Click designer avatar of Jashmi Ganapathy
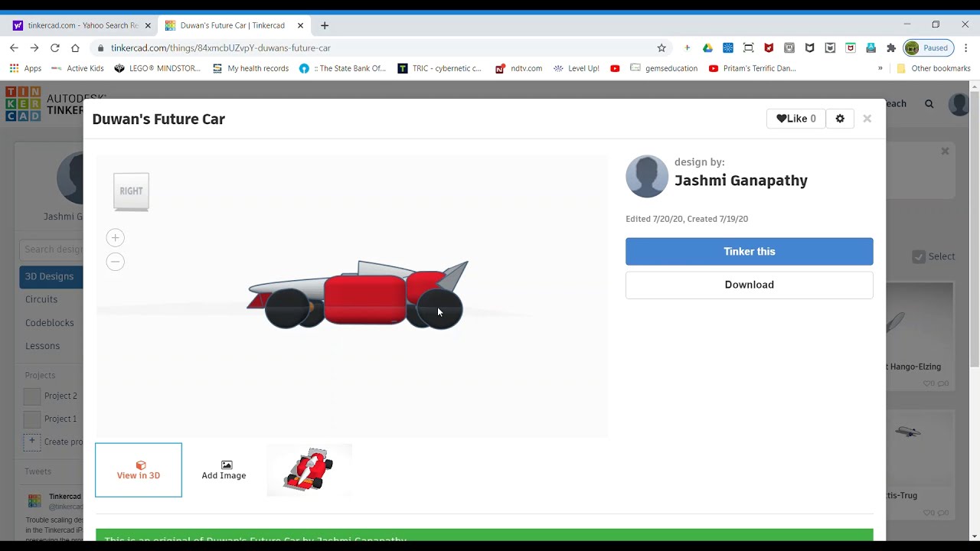 click(647, 177)
